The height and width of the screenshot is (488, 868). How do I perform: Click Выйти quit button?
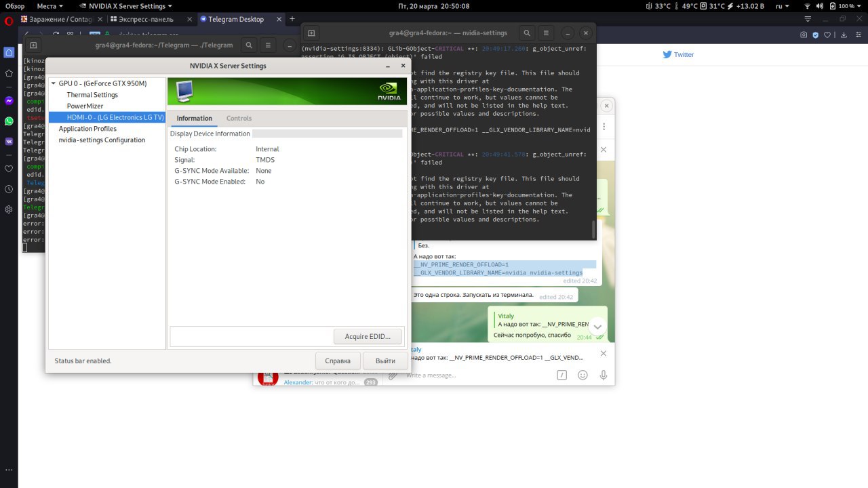pyautogui.click(x=385, y=361)
